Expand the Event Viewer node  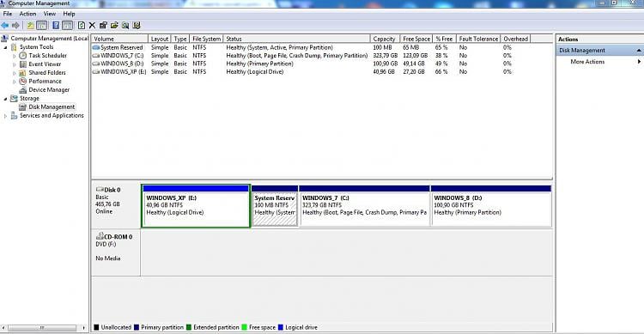tap(15, 64)
